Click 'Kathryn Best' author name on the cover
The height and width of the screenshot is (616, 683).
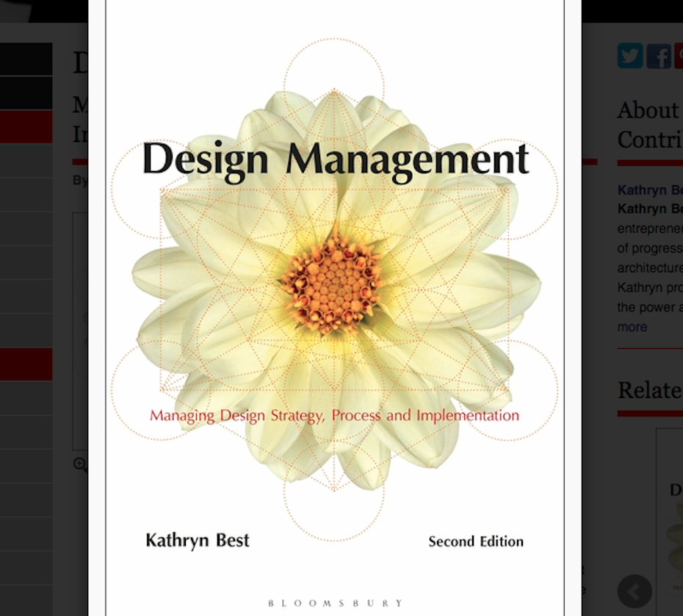click(197, 540)
